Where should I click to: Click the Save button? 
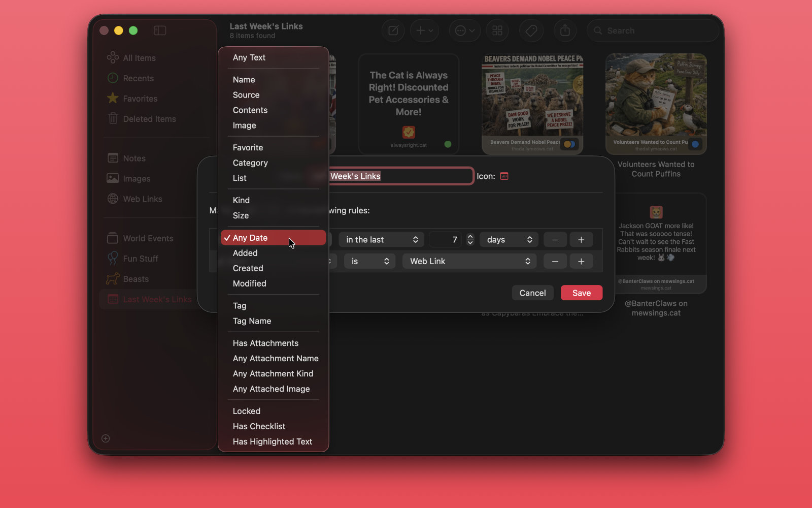click(x=581, y=293)
